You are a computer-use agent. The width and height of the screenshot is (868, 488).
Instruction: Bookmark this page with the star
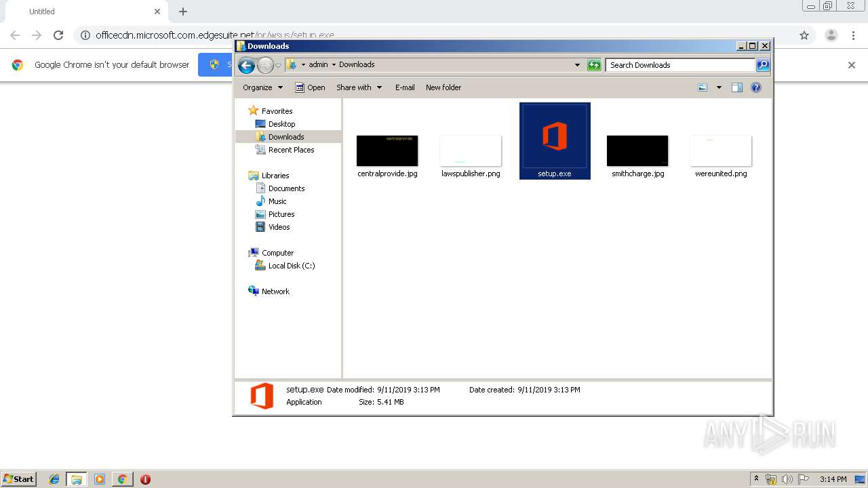(804, 35)
